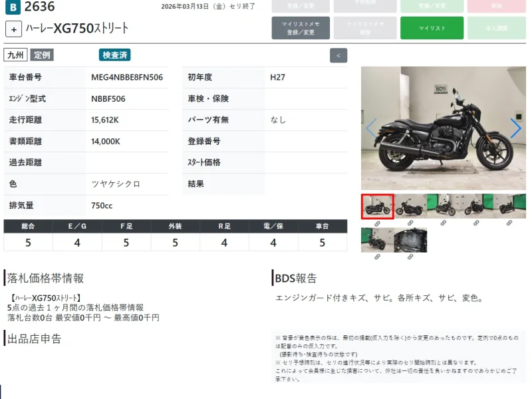Click the date 2026年03月13日 (金) セリ終了
The width and height of the screenshot is (532, 399).
click(208, 7)
